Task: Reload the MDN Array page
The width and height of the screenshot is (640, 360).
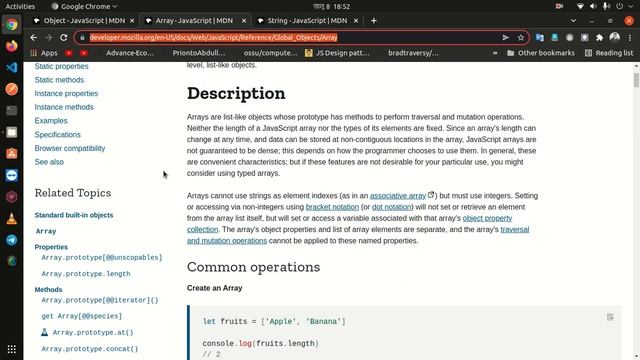Action: coord(64,38)
